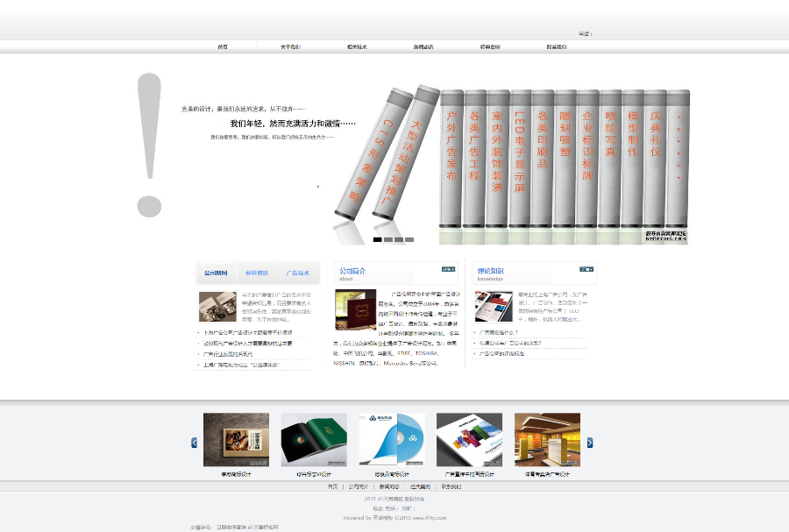
Task: Open the store interior design thumbnail
Action: coord(547,439)
